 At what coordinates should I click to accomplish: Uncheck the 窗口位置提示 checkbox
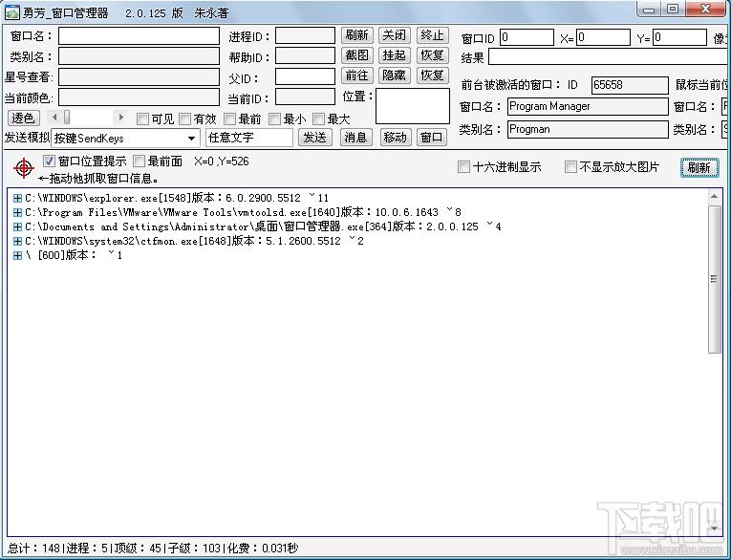click(x=49, y=162)
